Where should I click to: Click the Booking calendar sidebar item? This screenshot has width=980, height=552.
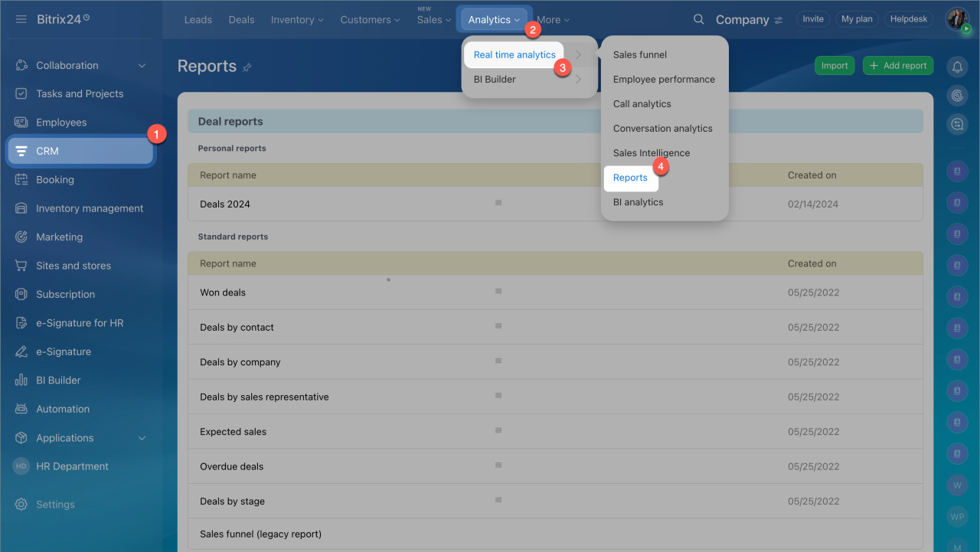point(54,180)
